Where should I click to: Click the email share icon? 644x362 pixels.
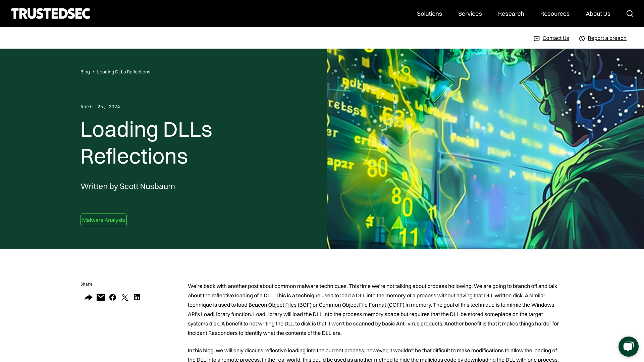(100, 297)
